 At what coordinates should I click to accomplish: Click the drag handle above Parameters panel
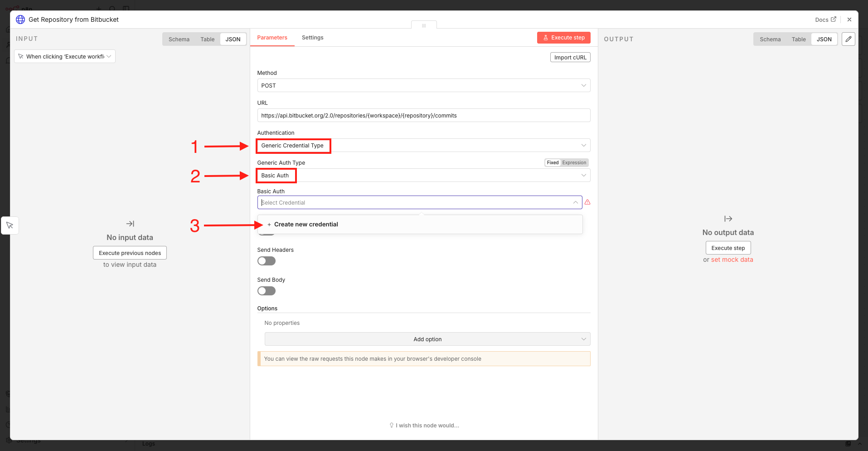424,25
